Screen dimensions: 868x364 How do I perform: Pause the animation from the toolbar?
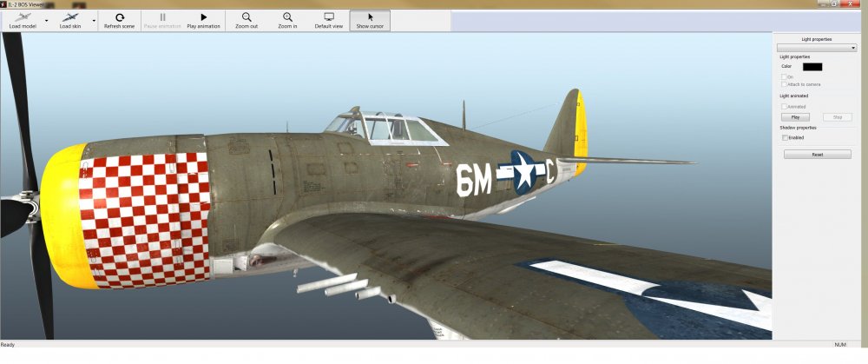click(x=161, y=17)
